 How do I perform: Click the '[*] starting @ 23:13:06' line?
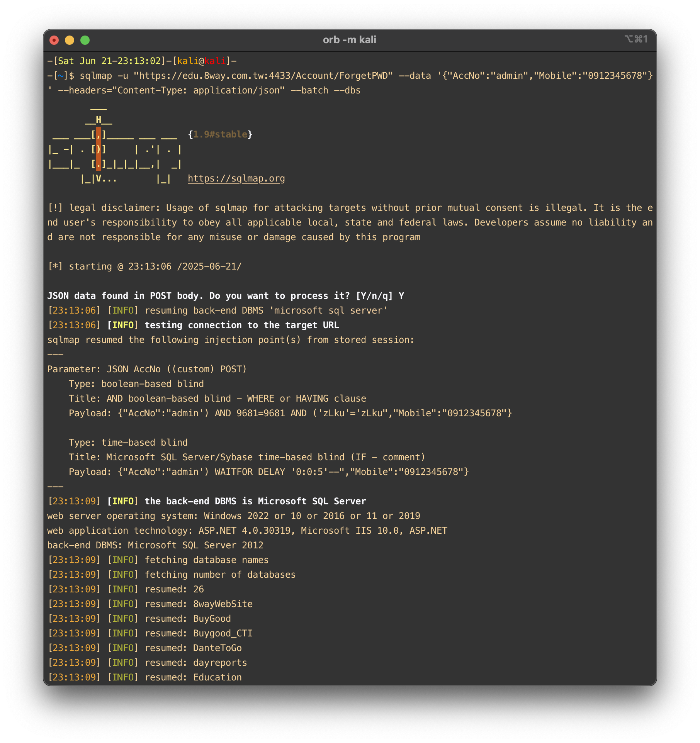(144, 266)
